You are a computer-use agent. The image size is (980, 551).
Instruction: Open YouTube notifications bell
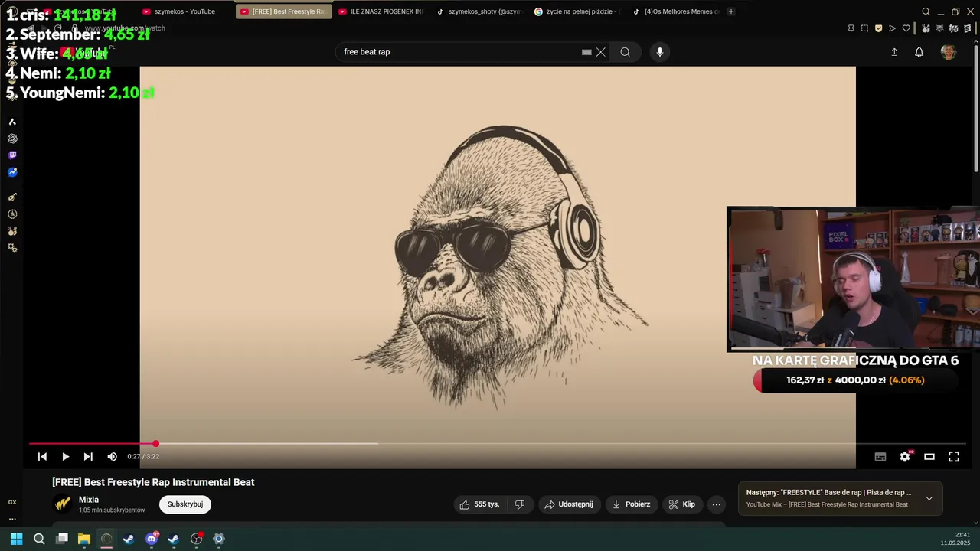[920, 52]
